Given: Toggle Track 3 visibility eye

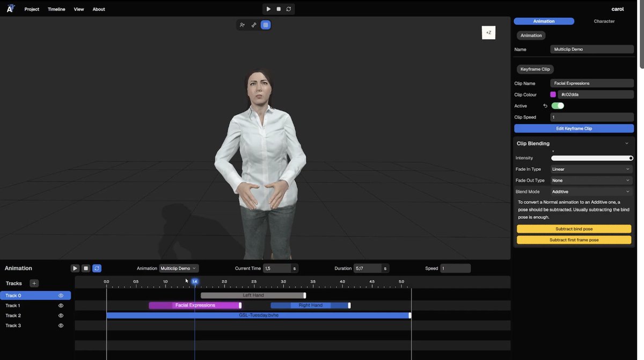Looking at the screenshot, I should pos(61,326).
